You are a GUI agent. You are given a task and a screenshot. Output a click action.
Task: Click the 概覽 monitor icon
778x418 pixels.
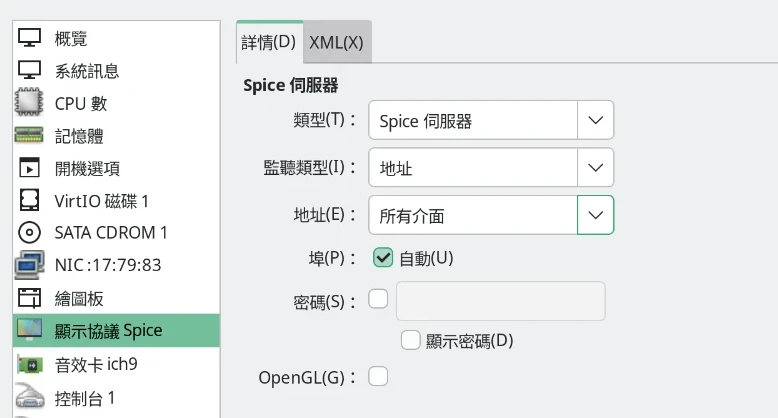[29, 38]
